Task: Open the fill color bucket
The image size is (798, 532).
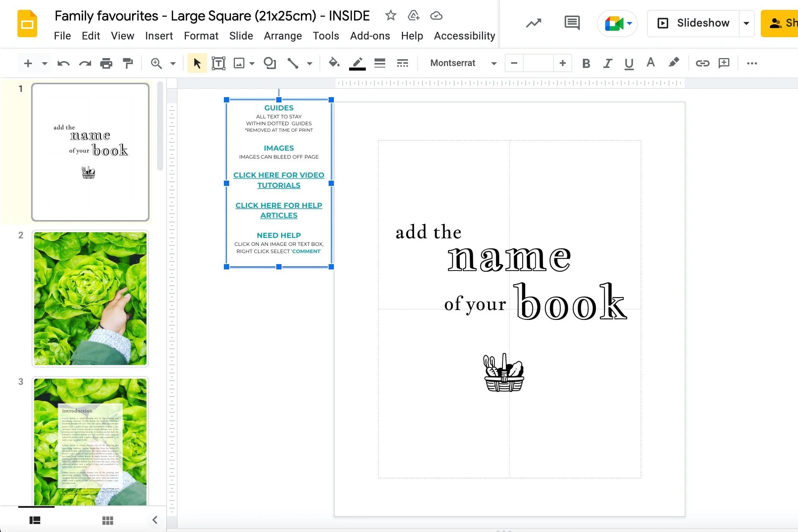Action: point(334,63)
